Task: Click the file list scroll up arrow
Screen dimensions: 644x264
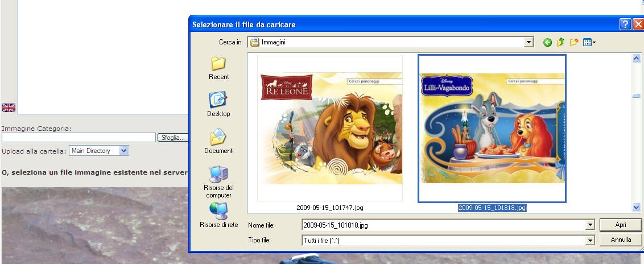Action: tap(636, 58)
